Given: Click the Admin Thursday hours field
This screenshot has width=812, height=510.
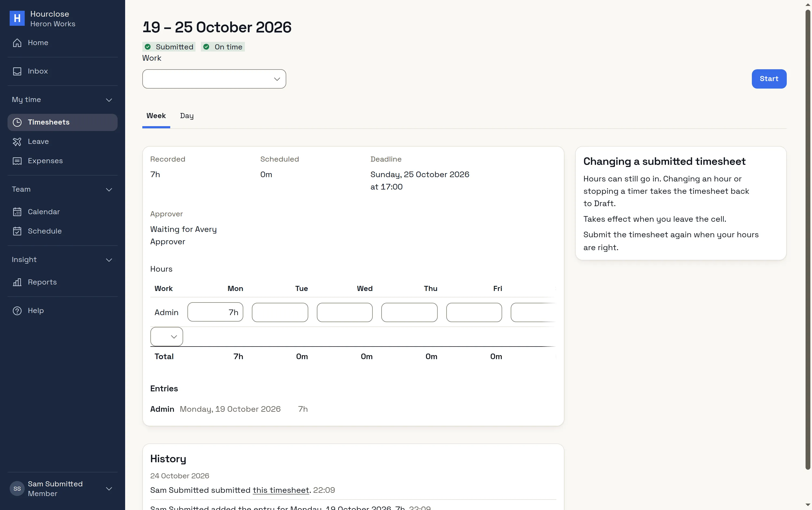Looking at the screenshot, I should click(x=409, y=312).
